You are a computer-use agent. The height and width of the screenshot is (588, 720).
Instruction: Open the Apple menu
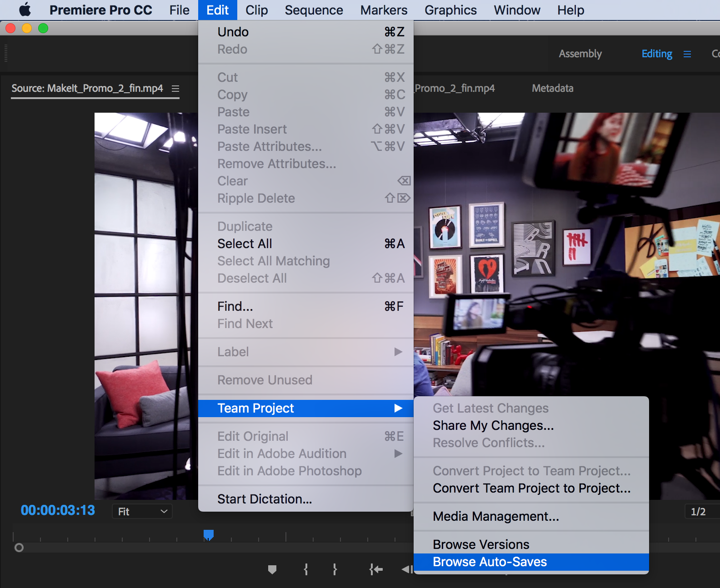point(25,10)
